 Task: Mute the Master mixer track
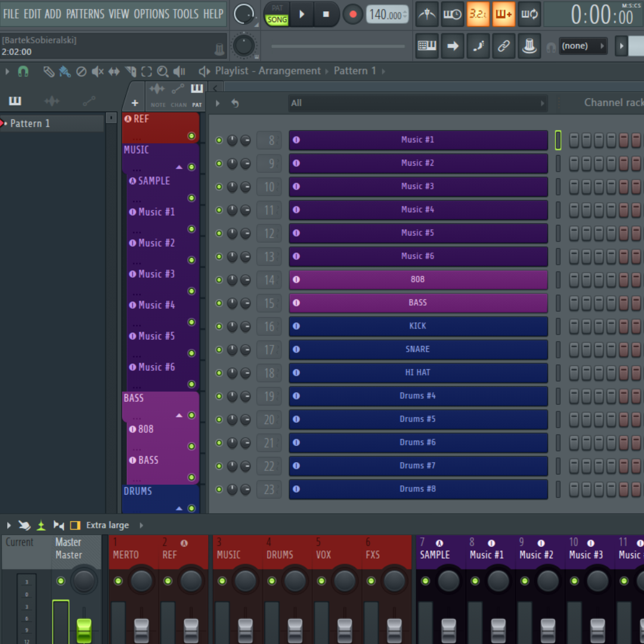coord(61,581)
